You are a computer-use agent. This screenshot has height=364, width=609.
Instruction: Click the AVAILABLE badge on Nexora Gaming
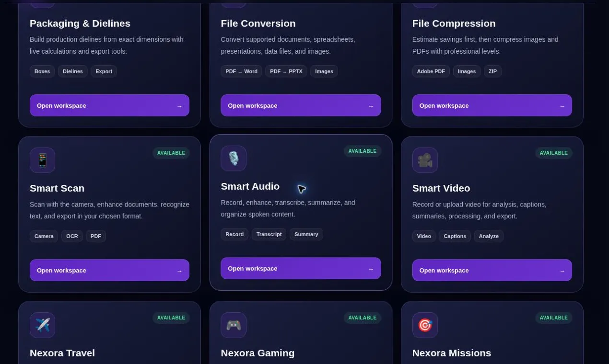363,318
